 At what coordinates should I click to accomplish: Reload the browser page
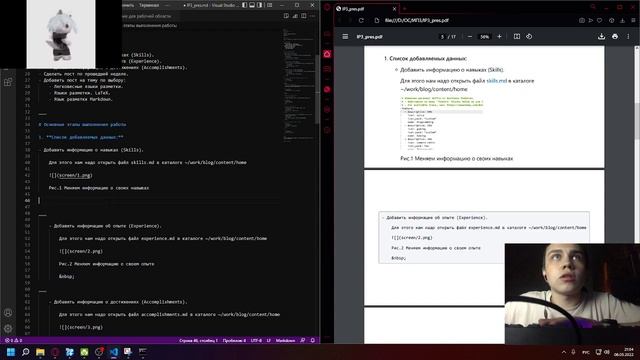pos(361,20)
